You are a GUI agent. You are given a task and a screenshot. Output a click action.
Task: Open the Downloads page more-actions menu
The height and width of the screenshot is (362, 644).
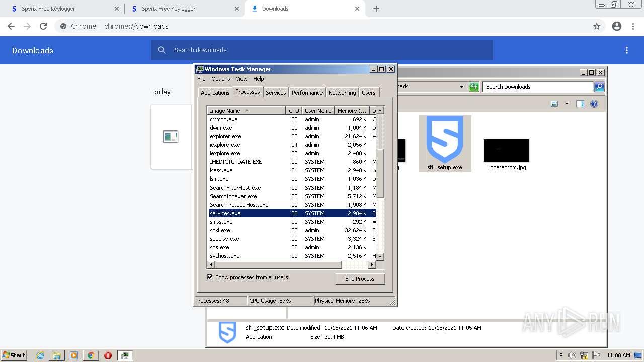[x=627, y=50]
